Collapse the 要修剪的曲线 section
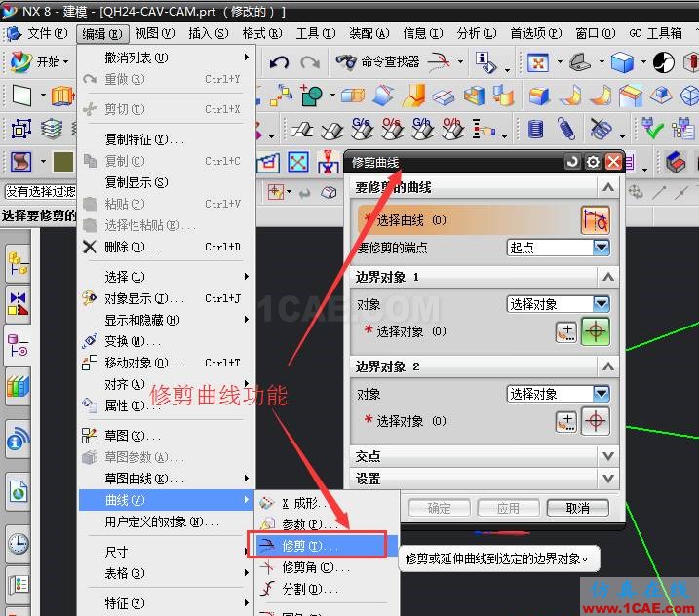 point(608,187)
